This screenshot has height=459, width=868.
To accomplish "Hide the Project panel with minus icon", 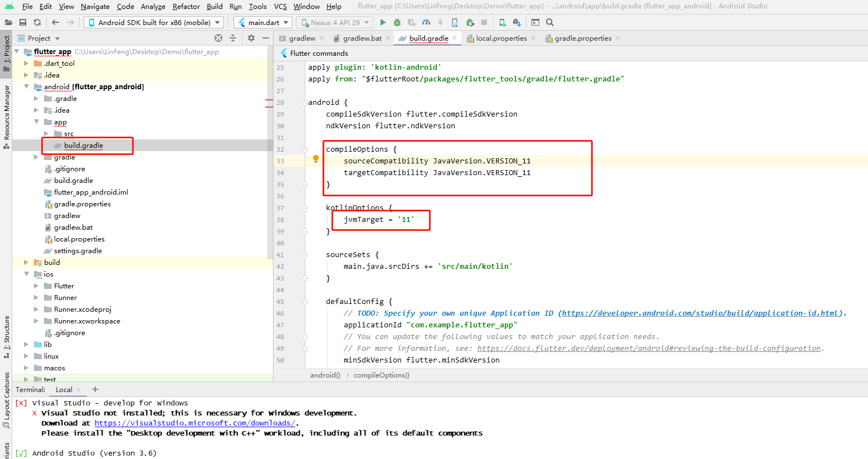I will tap(266, 38).
